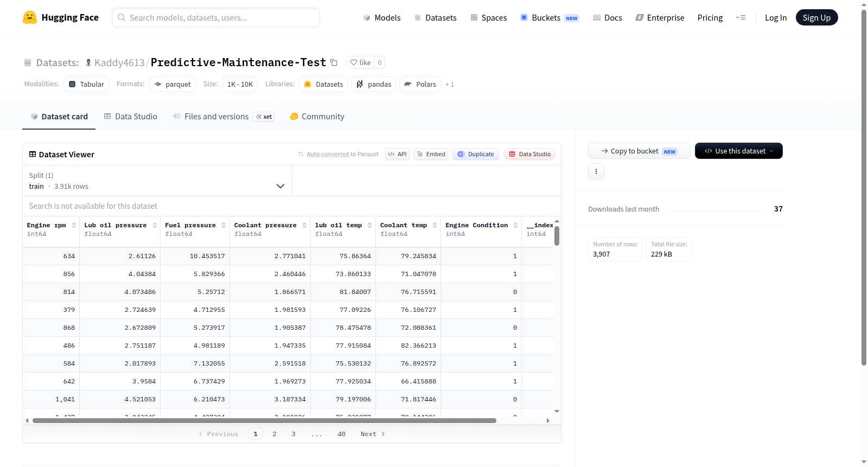Image resolution: width=868 pixels, height=467 pixels.
Task: Open the Spaces menu
Action: (x=489, y=17)
